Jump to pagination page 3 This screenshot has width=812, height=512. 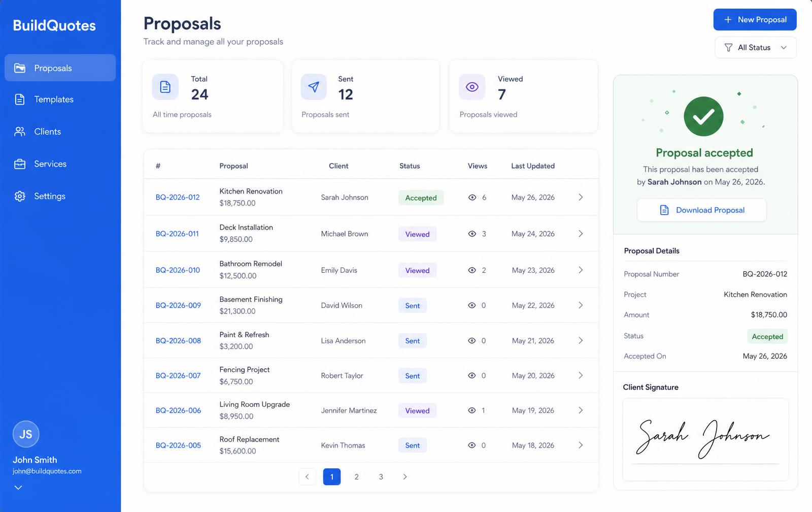[381, 477]
